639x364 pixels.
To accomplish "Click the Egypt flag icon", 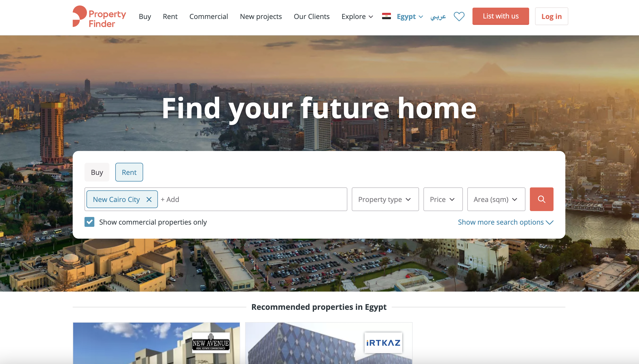I will 386,16.
